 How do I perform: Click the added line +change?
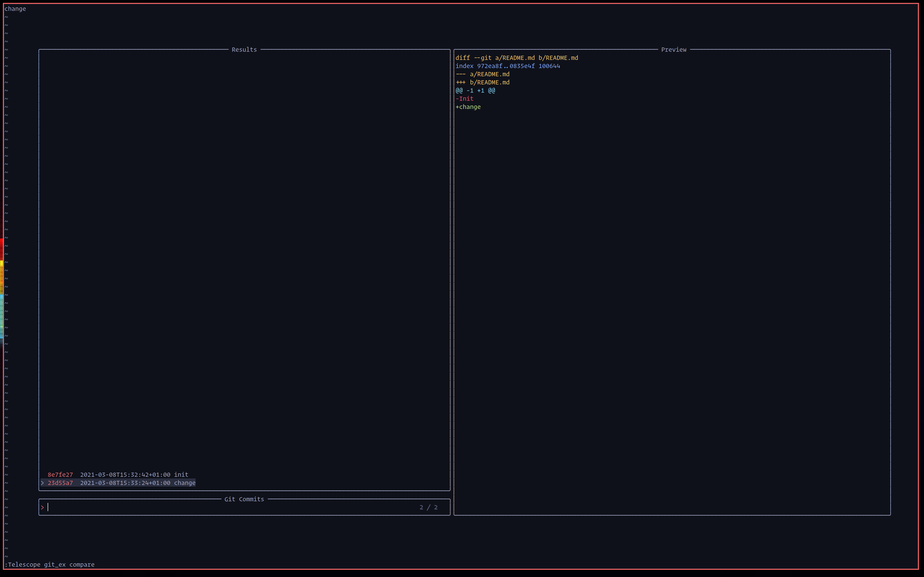[x=468, y=107]
